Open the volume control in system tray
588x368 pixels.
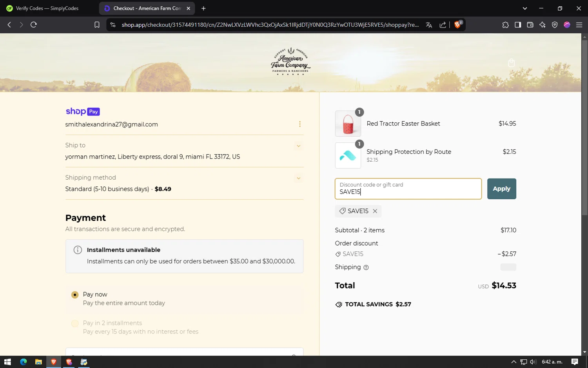(x=533, y=362)
